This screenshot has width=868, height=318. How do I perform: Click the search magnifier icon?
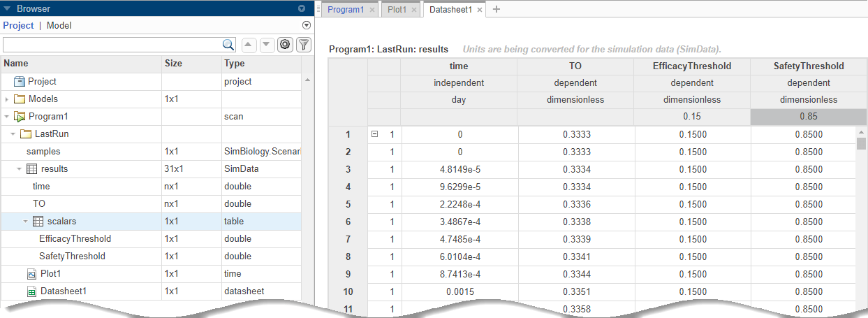pos(228,45)
